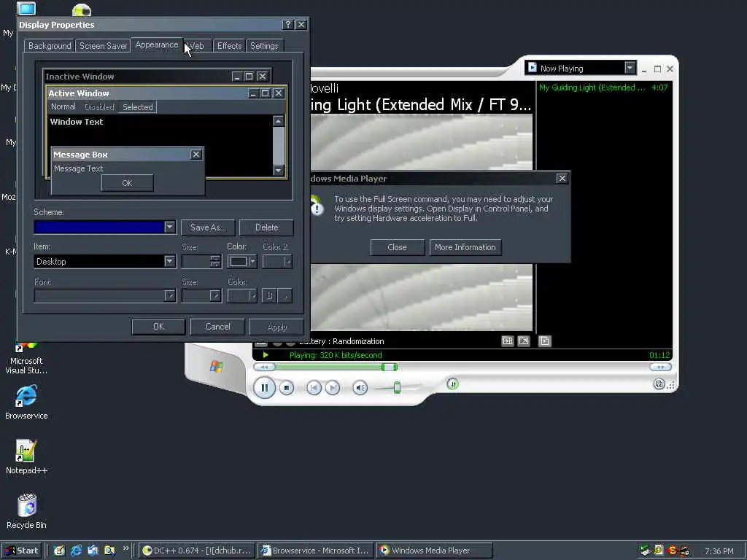Switch to the Screen Saver tab
This screenshot has width=747, height=560.
[x=103, y=46]
